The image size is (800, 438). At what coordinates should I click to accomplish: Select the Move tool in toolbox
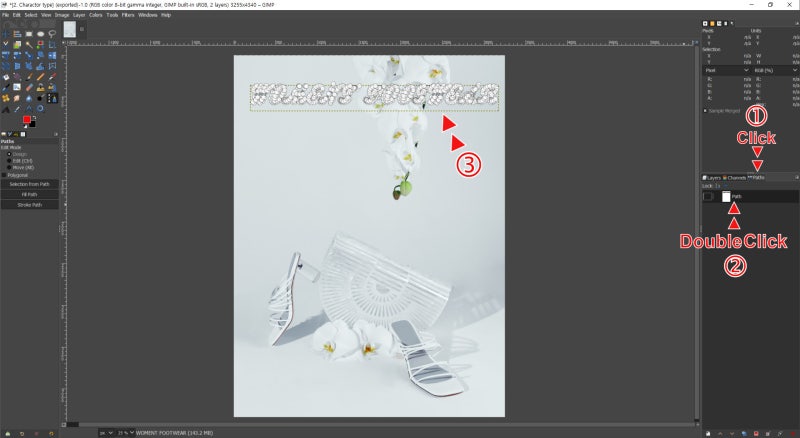[6, 31]
